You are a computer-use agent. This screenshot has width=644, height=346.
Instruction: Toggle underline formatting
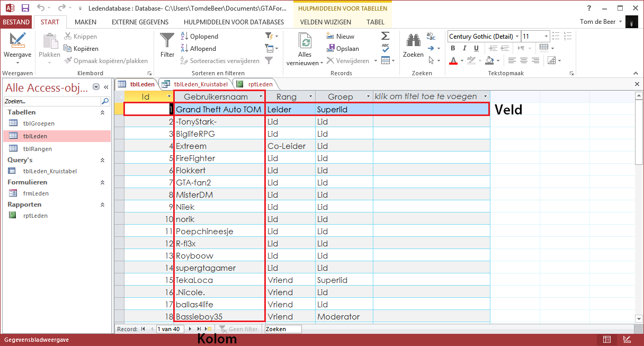pyautogui.click(x=476, y=48)
